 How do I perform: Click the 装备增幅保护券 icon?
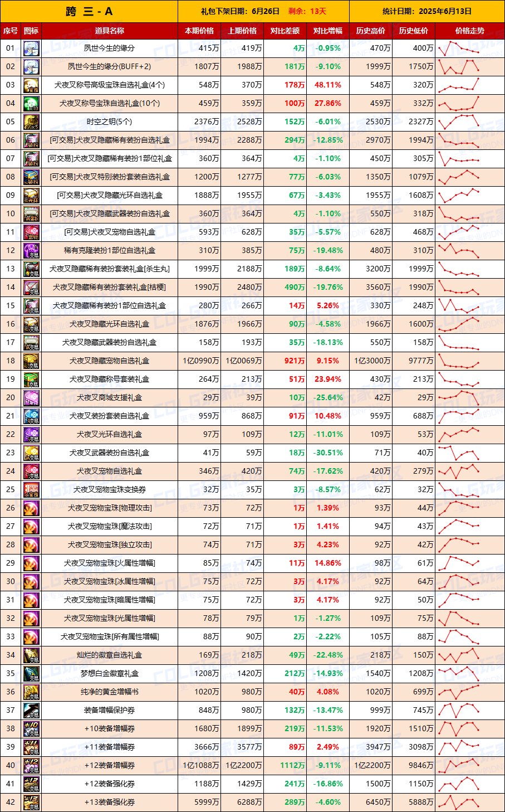(31, 711)
